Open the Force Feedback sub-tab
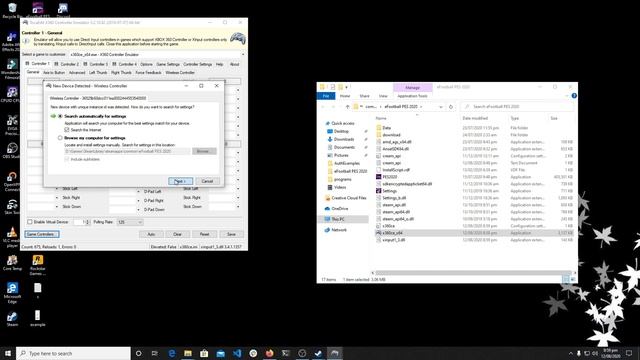The width and height of the screenshot is (640, 360). (149, 73)
